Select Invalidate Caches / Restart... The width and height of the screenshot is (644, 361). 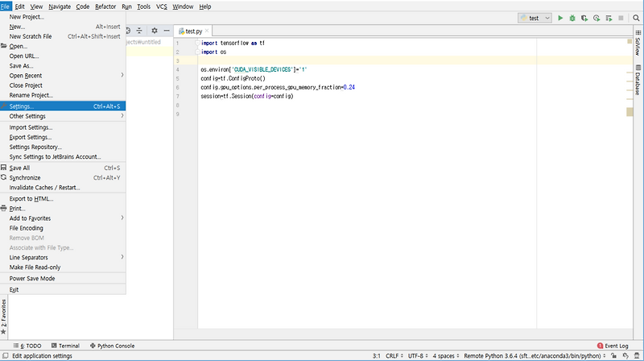pos(63,188)
